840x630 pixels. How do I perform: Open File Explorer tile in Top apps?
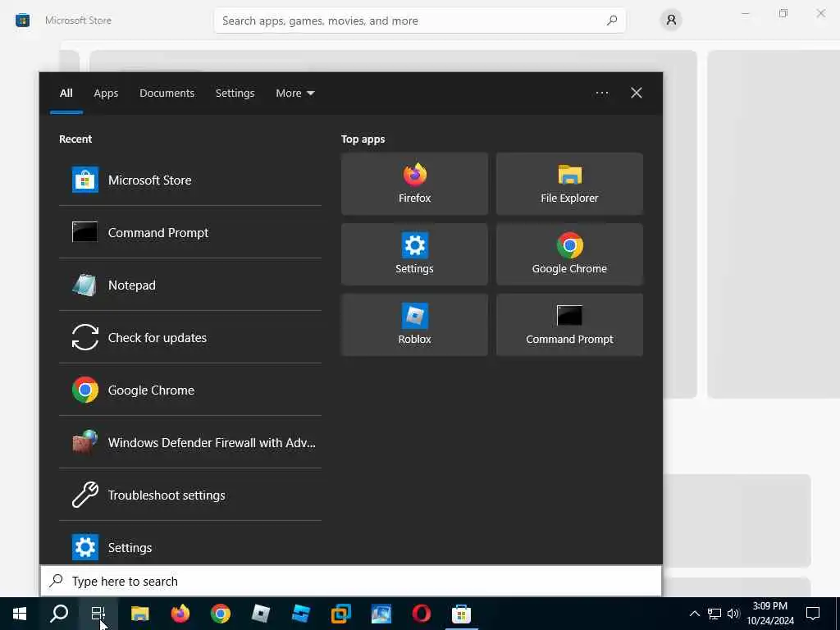pyautogui.click(x=569, y=184)
